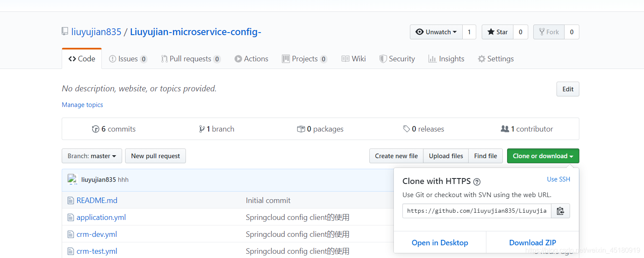Click the Initial commit message

pyautogui.click(x=268, y=200)
